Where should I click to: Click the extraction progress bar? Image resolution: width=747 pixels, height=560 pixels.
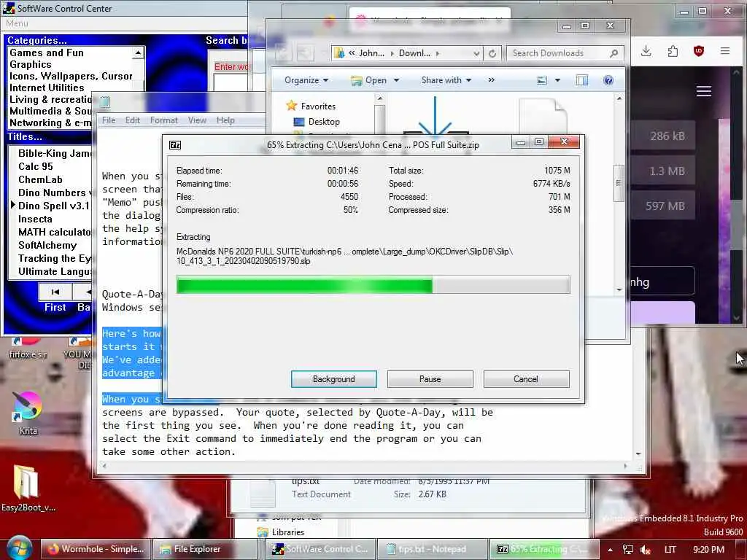coord(373,285)
